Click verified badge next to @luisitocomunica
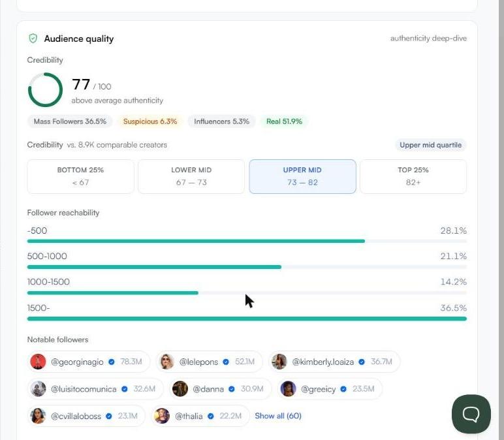The height and width of the screenshot is (440, 504). [125, 389]
